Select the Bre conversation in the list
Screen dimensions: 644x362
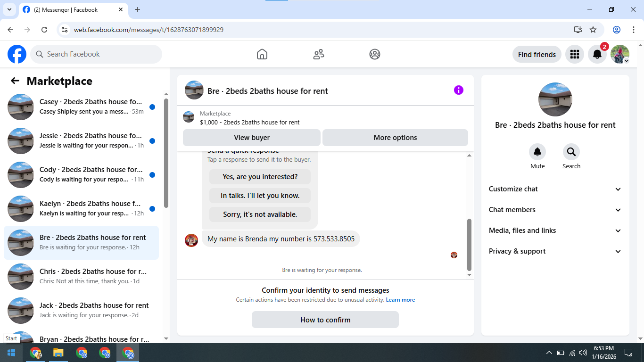coord(81,243)
